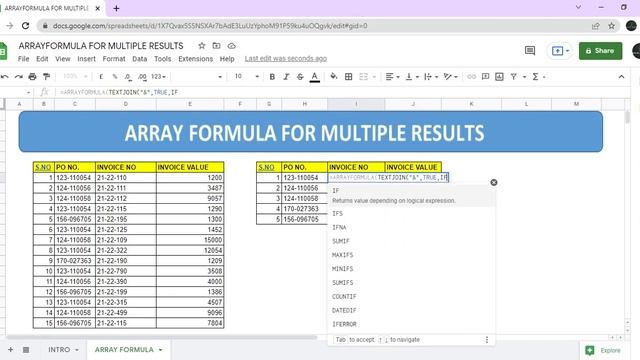Open vertical align dropdown
Viewport: 640px width, 360px height.
coord(411,77)
